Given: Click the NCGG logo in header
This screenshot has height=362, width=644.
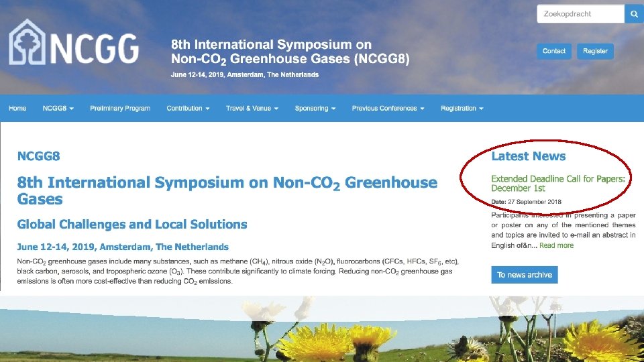Looking at the screenshot, I should coord(74,42).
